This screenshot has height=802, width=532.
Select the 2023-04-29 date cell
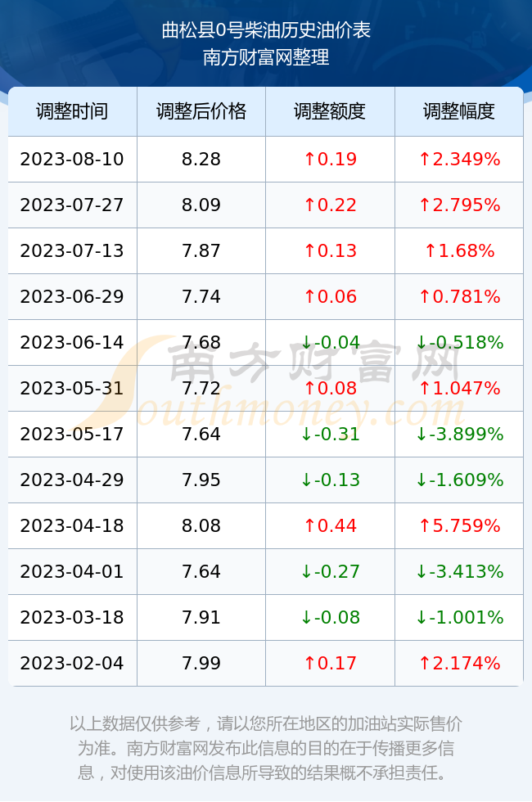pyautogui.click(x=72, y=480)
